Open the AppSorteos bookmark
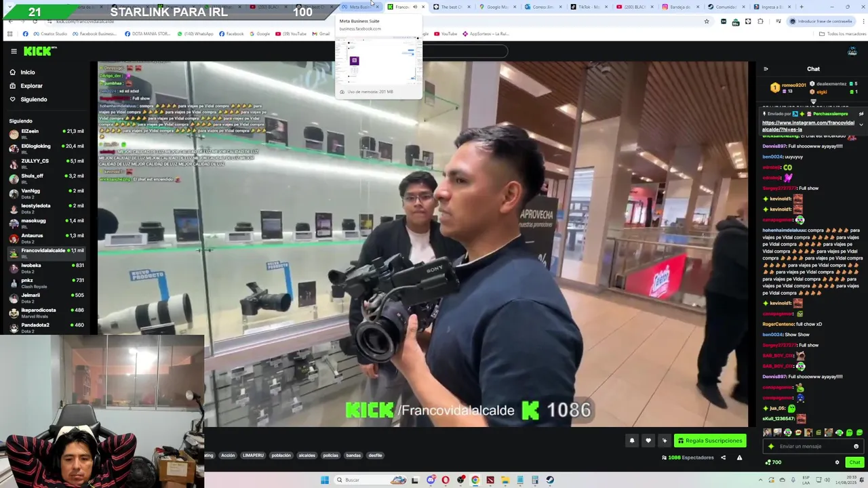This screenshot has height=488, width=868. [x=486, y=33]
